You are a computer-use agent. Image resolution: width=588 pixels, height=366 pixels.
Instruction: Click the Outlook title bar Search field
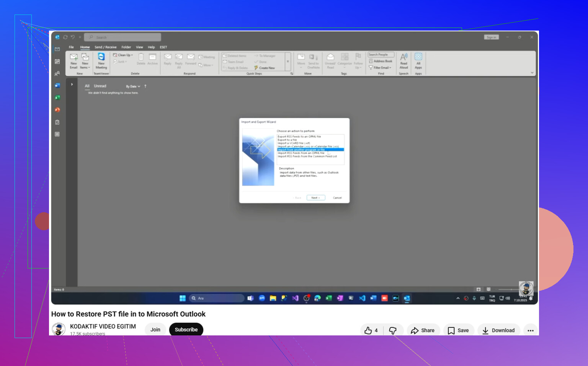coord(122,37)
